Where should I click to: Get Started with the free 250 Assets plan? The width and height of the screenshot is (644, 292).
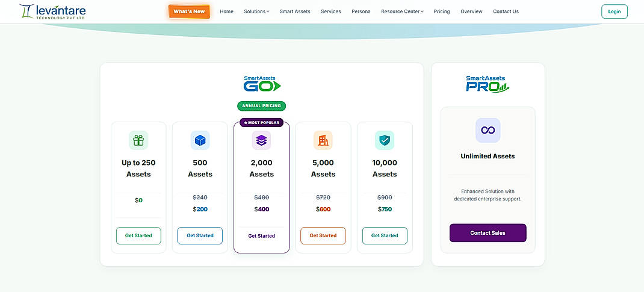click(138, 236)
